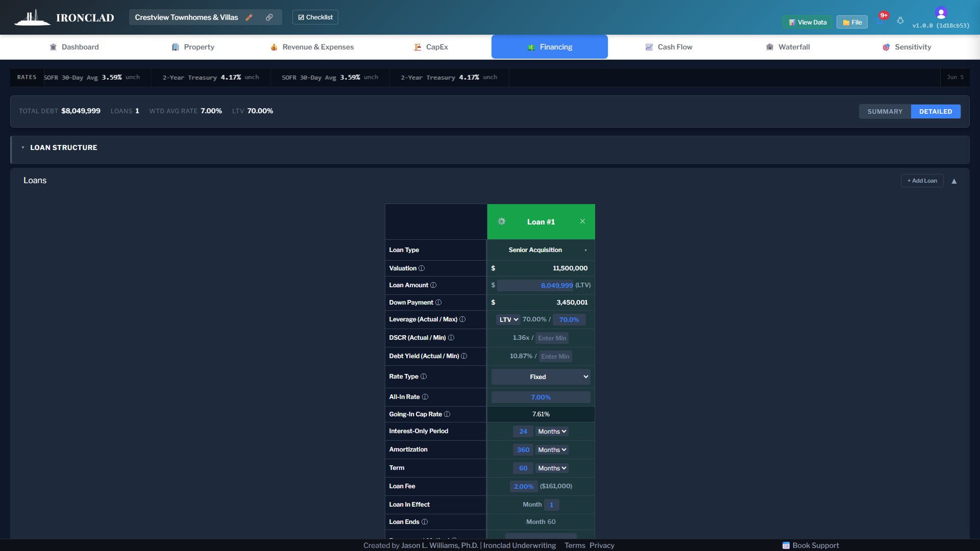
Task: Collapse the LOAN STRUCTURE section
Action: 23,147
